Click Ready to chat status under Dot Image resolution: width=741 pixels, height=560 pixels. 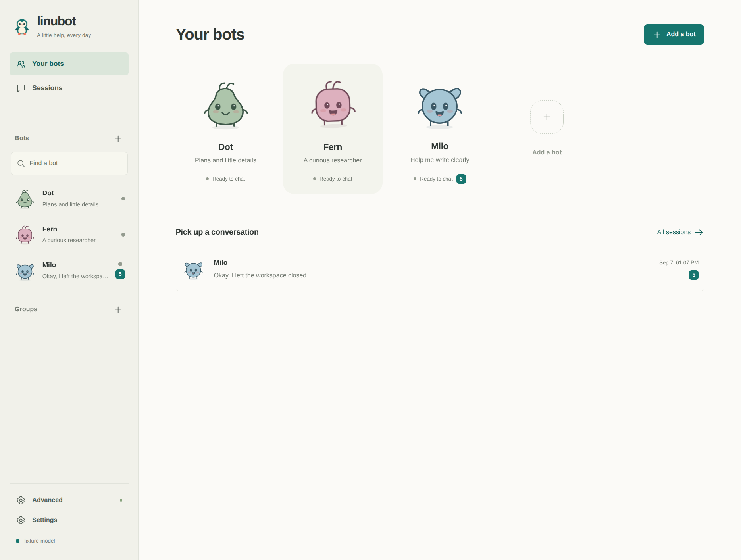coord(225,179)
